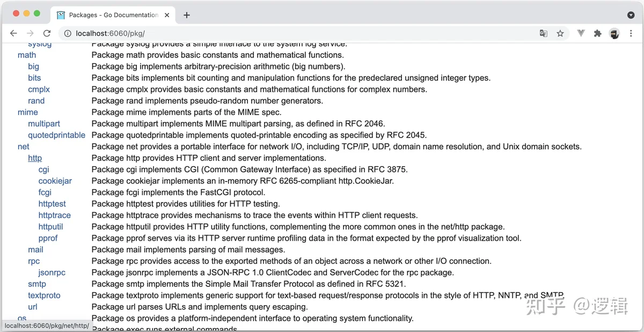Open the math package link
This screenshot has width=644, height=332.
tap(27, 55)
